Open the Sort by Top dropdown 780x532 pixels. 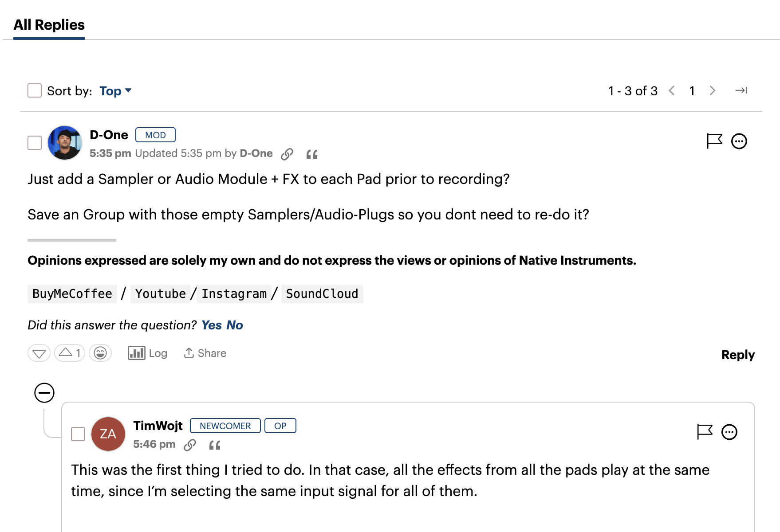pyautogui.click(x=115, y=91)
